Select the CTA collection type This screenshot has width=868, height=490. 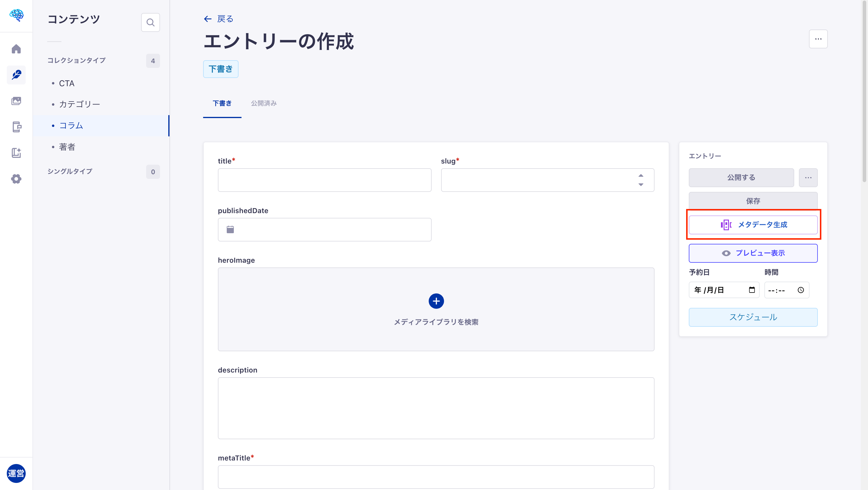tap(67, 83)
